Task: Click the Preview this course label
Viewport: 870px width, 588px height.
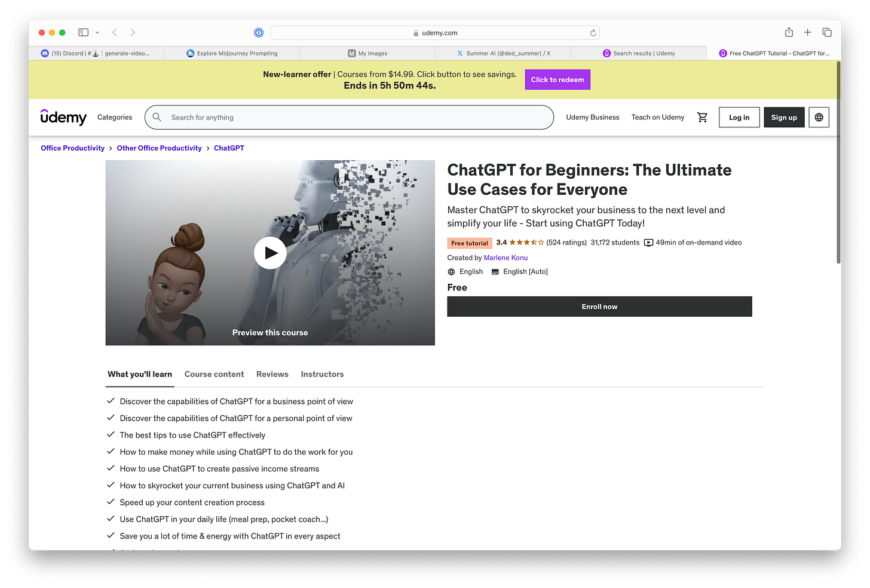Action: coord(270,333)
